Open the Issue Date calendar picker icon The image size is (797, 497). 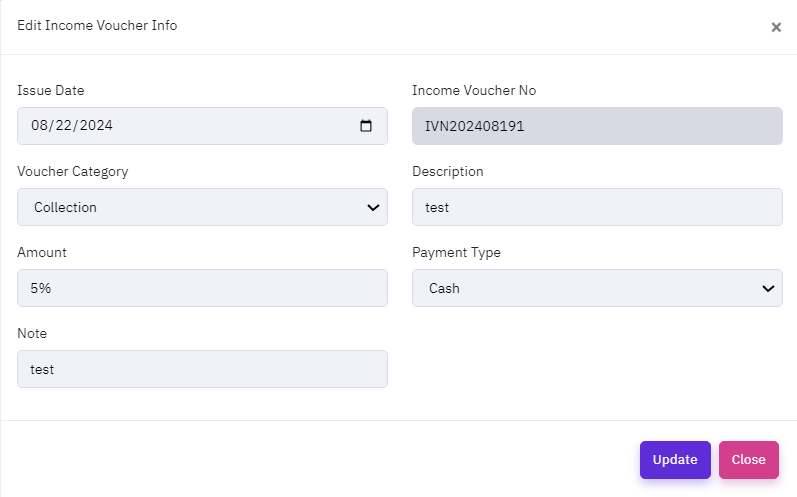pos(366,126)
